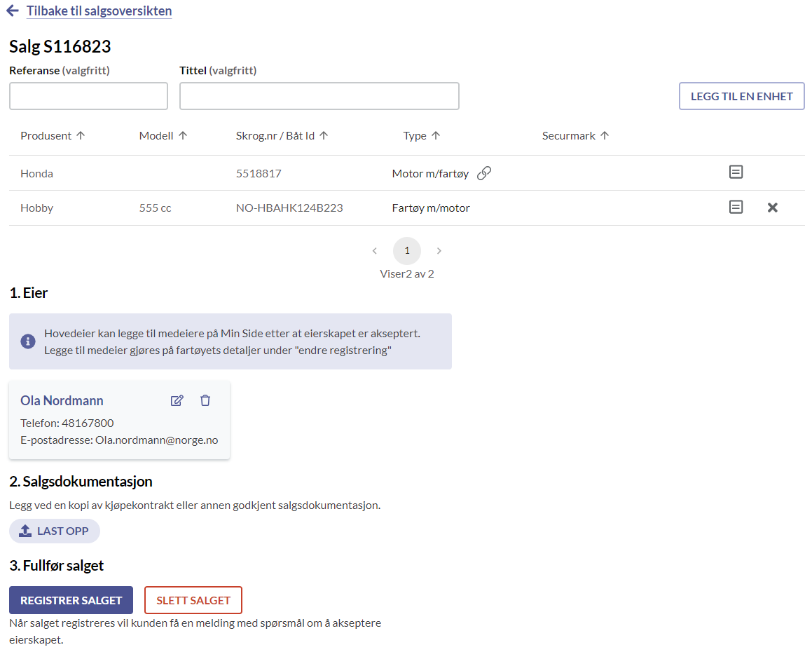The image size is (812, 652).
Task: Go to next page with the right chevron
Action: (439, 250)
